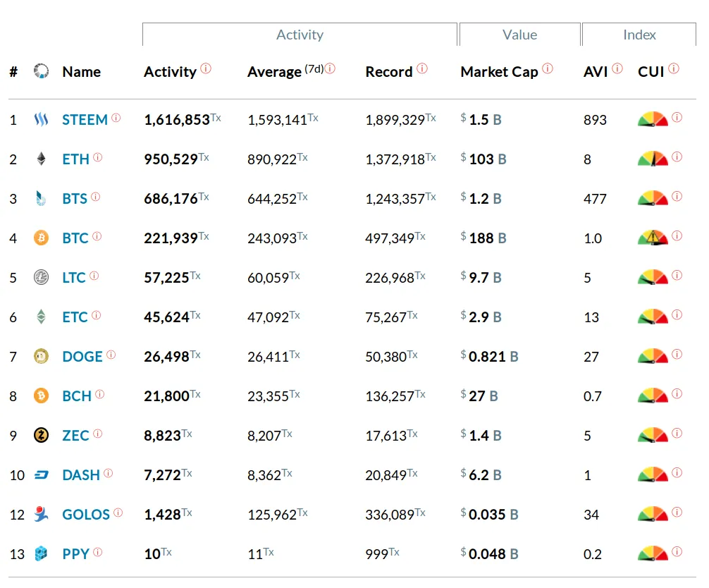709x588 pixels.
Task: Click the circular icon in header row
Action: (x=41, y=71)
